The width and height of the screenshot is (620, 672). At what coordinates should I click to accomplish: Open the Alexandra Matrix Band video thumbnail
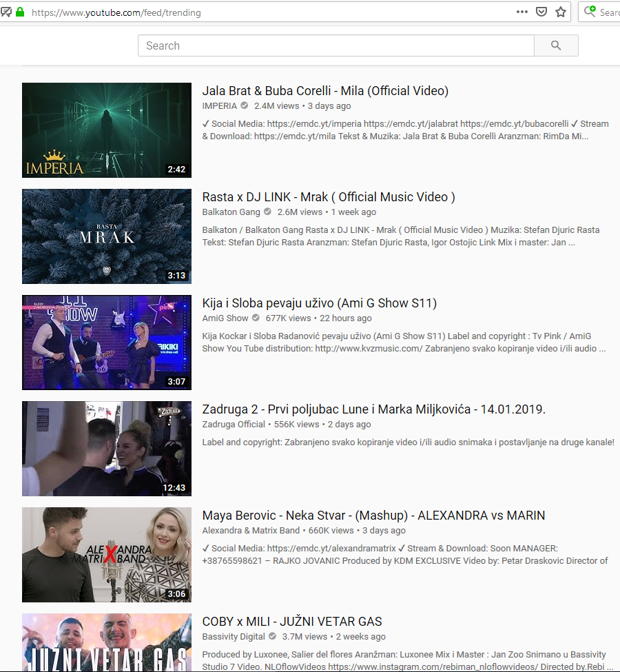tap(107, 555)
